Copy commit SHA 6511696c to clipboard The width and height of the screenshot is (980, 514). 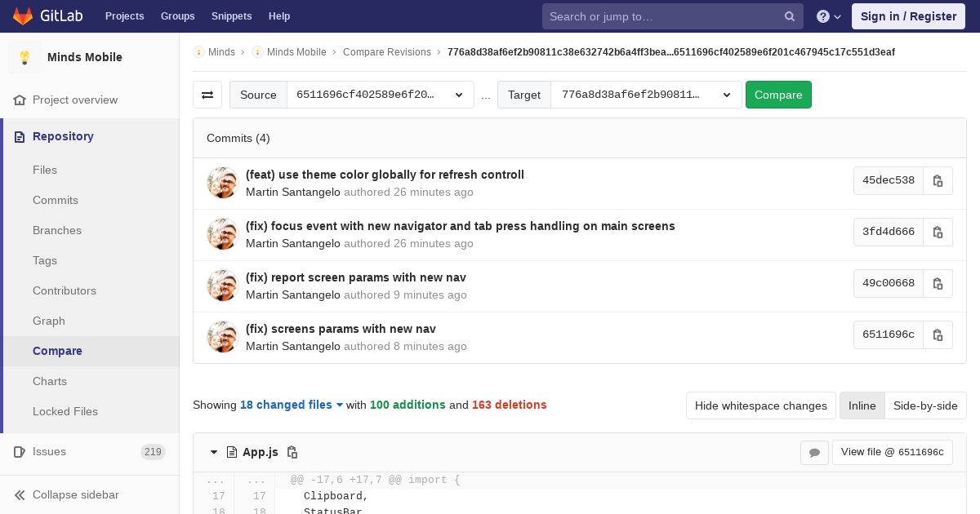[x=938, y=335]
